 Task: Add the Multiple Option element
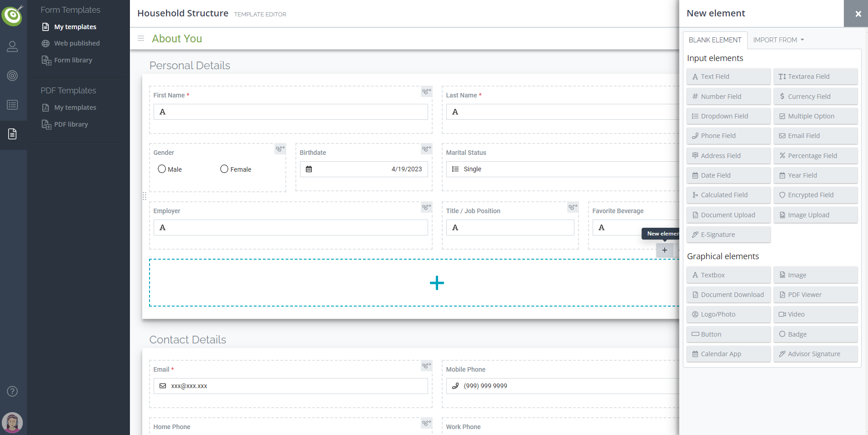click(x=815, y=116)
